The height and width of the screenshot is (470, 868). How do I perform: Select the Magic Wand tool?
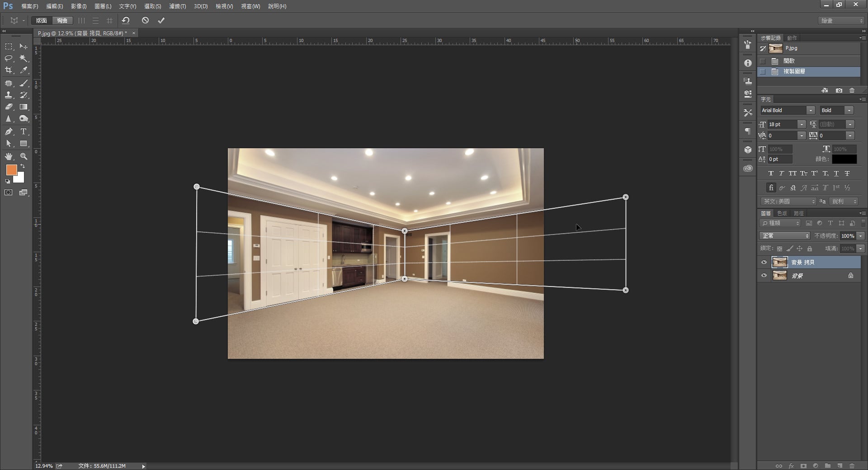tap(24, 58)
